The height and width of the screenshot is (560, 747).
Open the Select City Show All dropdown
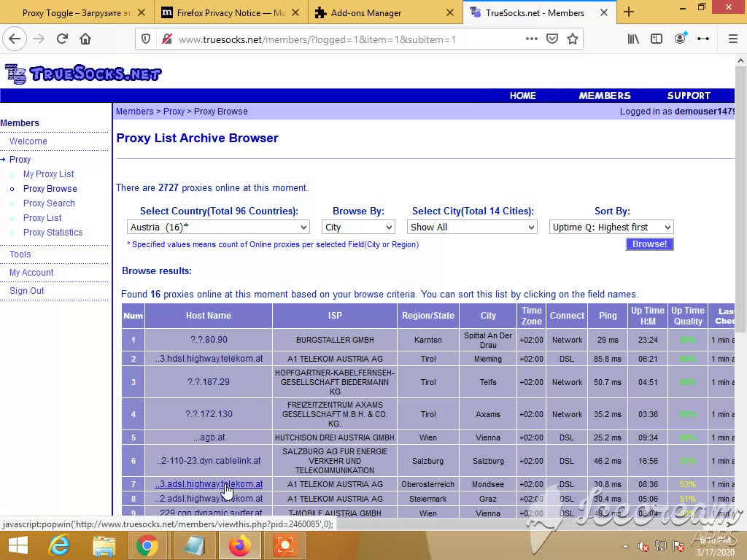pyautogui.click(x=472, y=227)
